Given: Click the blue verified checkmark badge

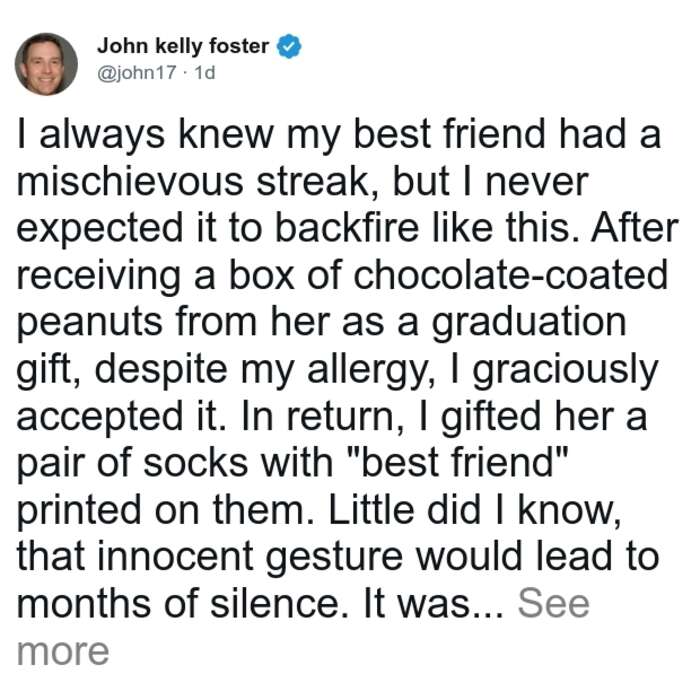Looking at the screenshot, I should pos(289,46).
